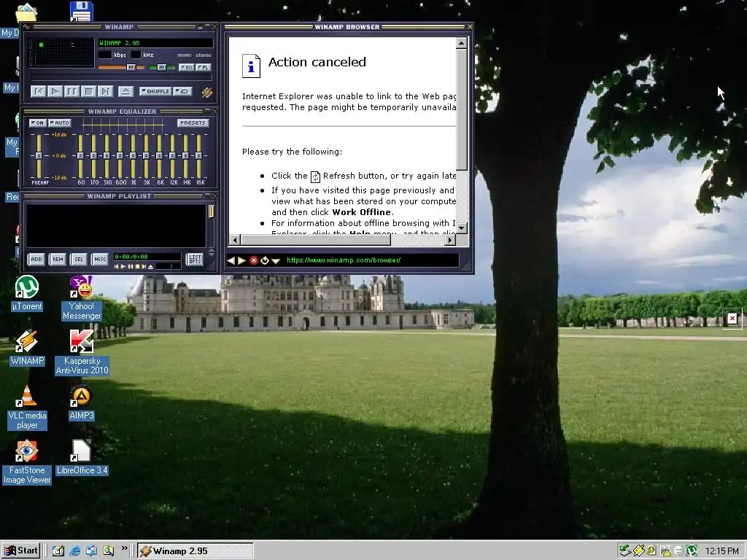Turn the equalizer ON button
747x560 pixels.
38,122
